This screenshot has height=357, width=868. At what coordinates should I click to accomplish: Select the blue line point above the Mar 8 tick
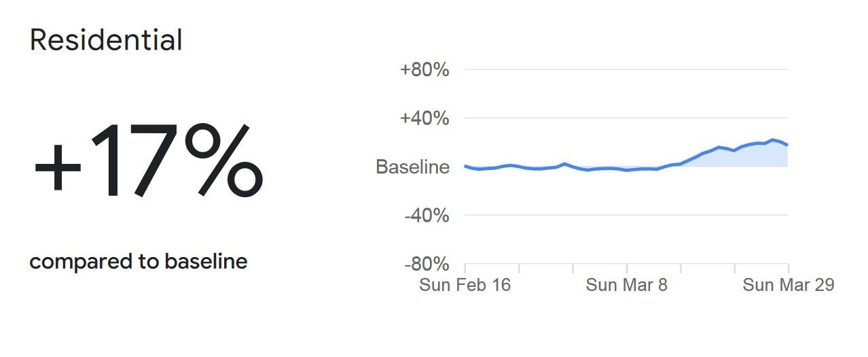(x=627, y=170)
